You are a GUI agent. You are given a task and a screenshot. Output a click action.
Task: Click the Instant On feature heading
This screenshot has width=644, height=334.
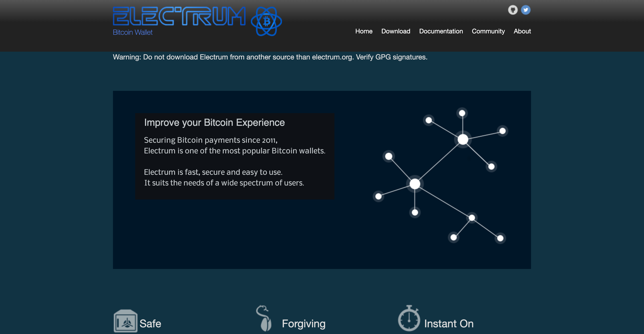tap(449, 324)
